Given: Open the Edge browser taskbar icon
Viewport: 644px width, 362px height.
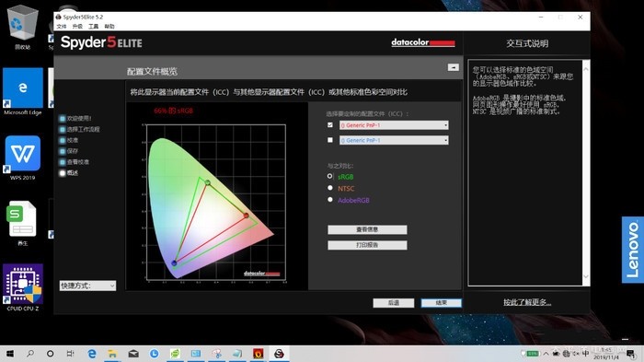Looking at the screenshot, I should (x=92, y=354).
